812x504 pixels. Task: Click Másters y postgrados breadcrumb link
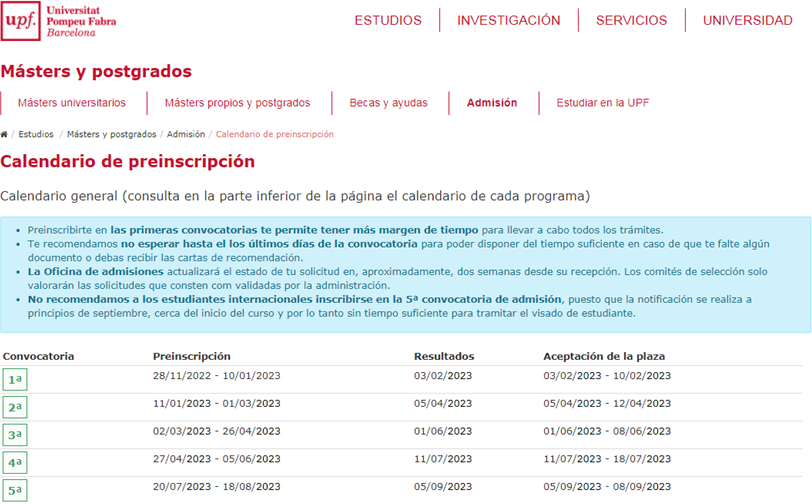(112, 134)
